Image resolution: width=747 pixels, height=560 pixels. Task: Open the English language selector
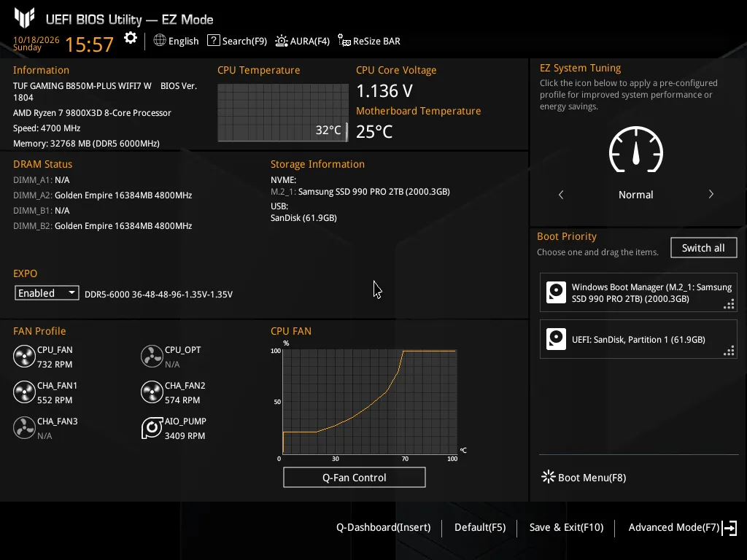(176, 41)
